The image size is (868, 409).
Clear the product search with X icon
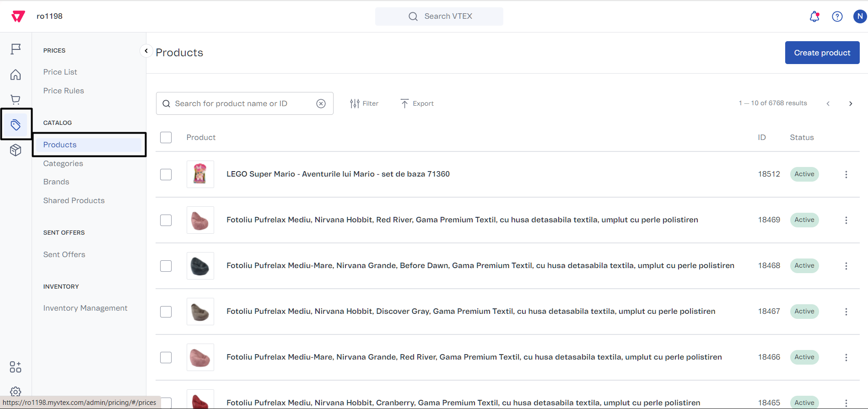pyautogui.click(x=321, y=104)
